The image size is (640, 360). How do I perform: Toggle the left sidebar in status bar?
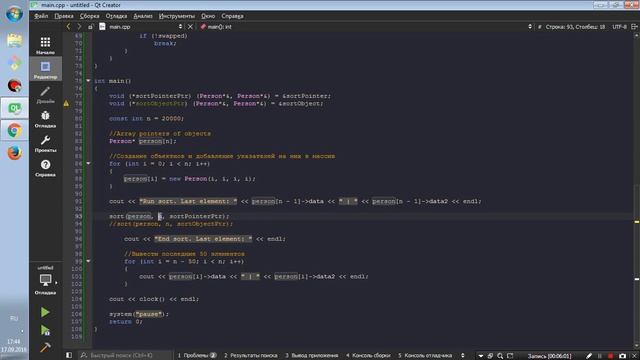pos(69,356)
